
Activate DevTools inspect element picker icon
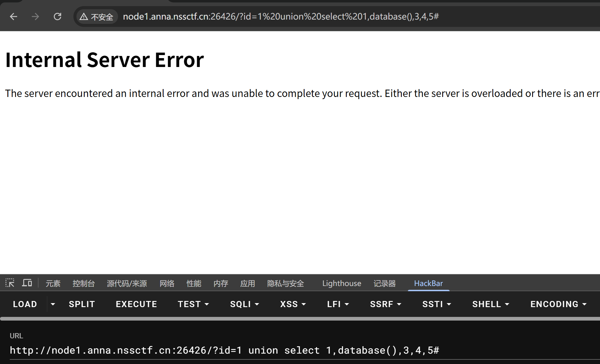(x=10, y=283)
